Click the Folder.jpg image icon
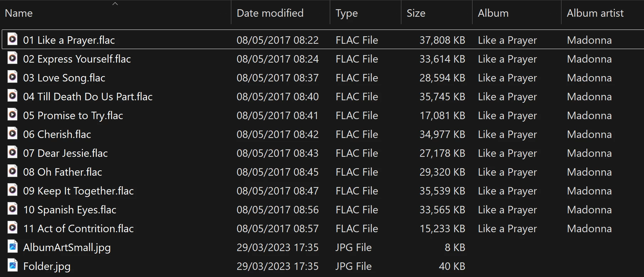This screenshot has width=644, height=277. 12,265
